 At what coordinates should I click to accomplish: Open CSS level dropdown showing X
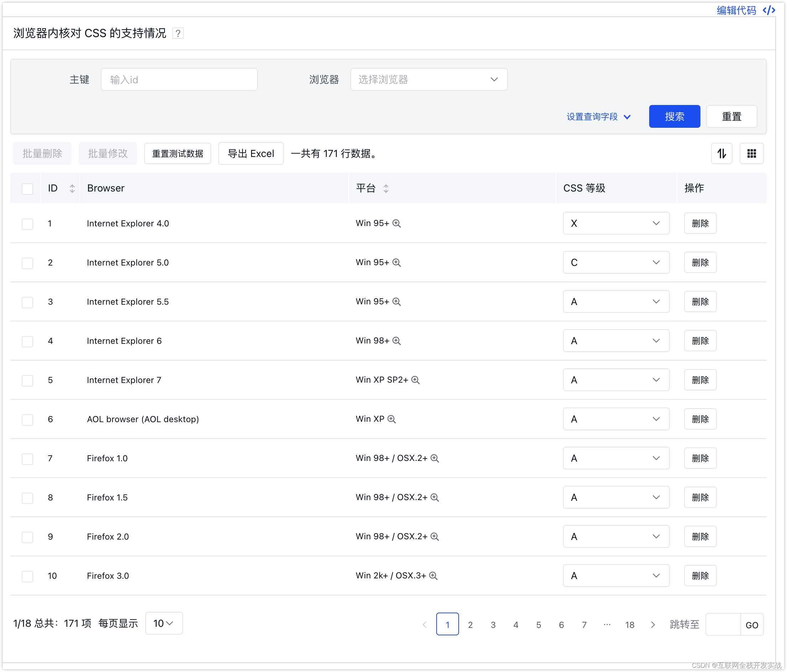616,223
